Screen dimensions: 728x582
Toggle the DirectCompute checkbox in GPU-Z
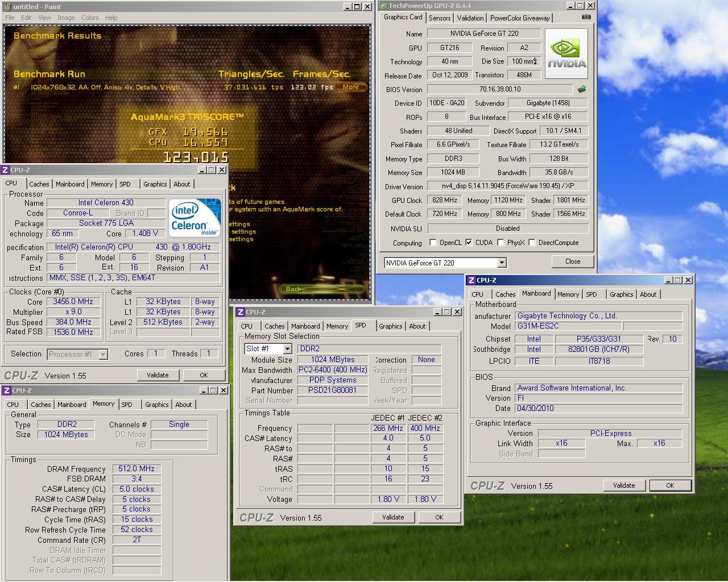pos(532,243)
